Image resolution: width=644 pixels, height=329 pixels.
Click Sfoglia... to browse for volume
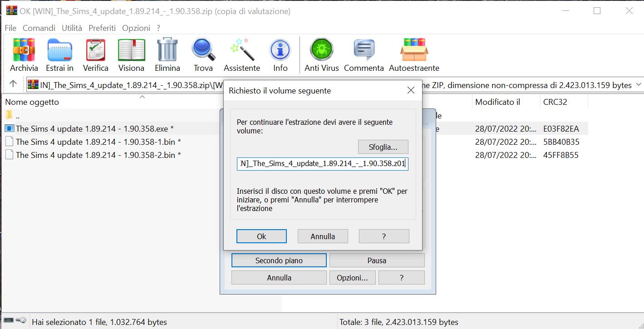click(x=383, y=147)
